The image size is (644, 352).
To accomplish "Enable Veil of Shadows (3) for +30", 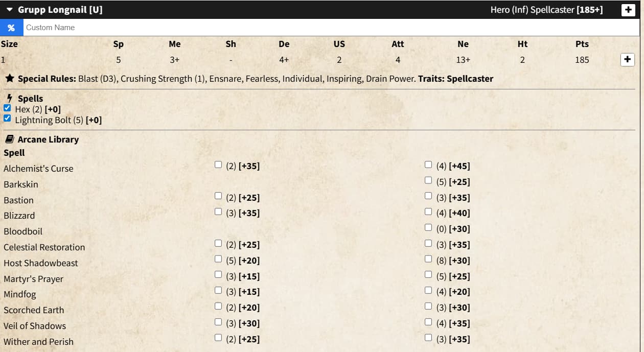I will 218,322.
